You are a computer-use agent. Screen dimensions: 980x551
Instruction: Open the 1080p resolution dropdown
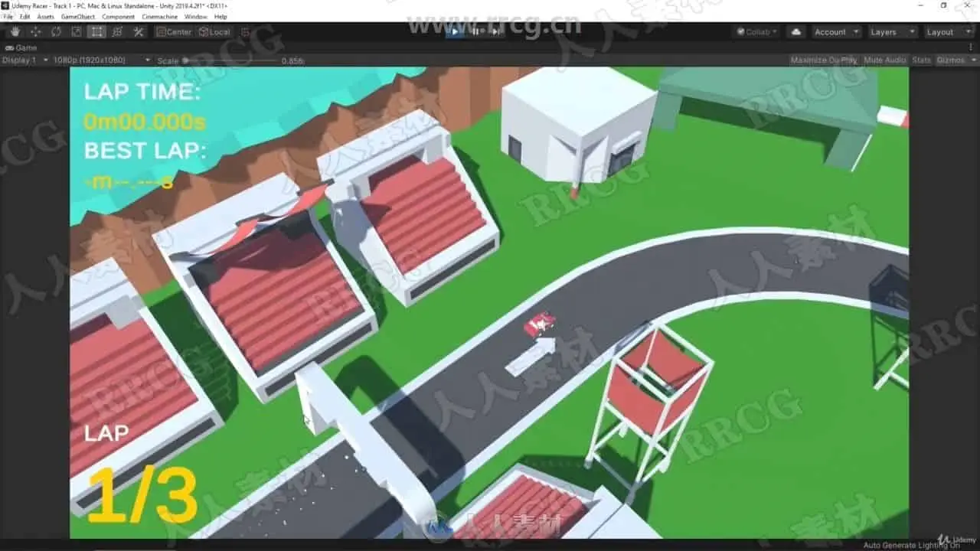(102, 60)
